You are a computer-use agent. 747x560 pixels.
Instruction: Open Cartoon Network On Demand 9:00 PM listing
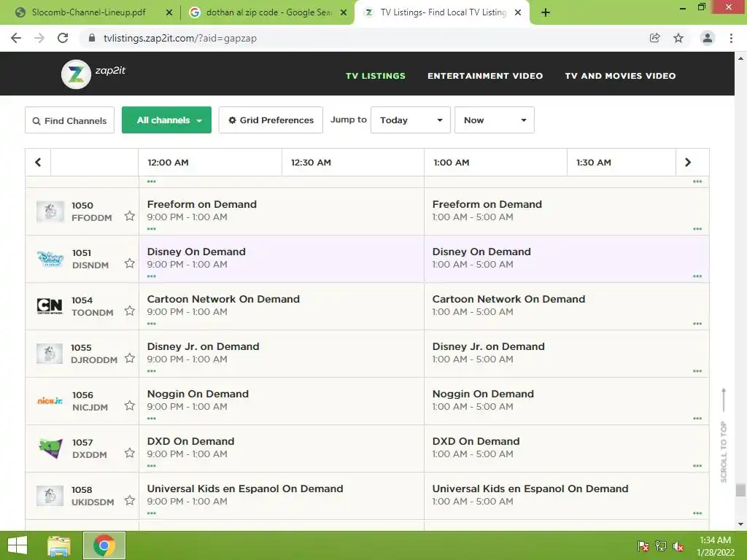tap(282, 306)
